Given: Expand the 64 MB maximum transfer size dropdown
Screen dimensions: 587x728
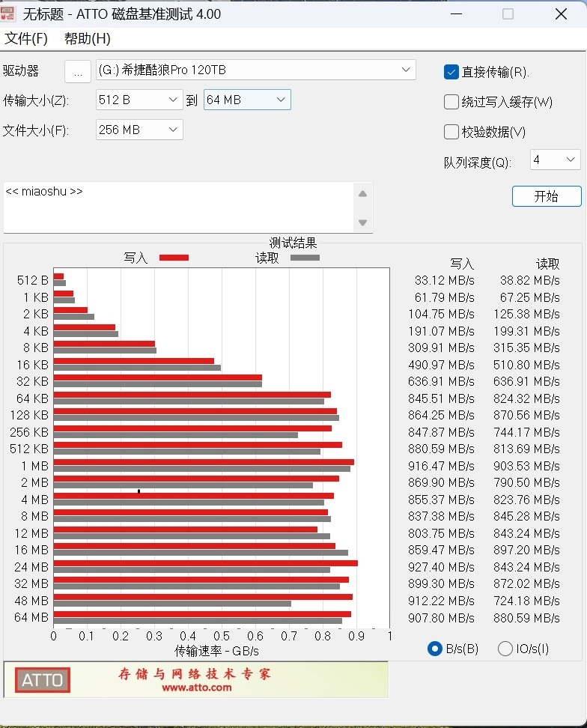Looking at the screenshot, I should pyautogui.click(x=247, y=100).
